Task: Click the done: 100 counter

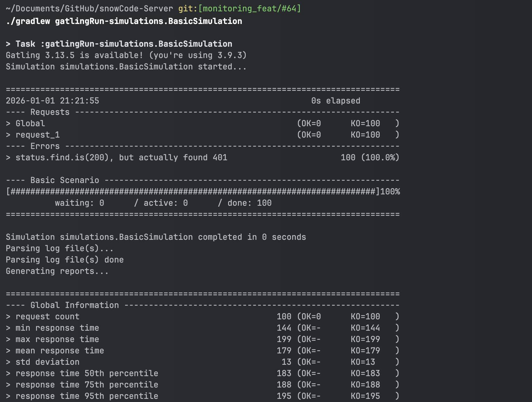Action: [x=249, y=203]
